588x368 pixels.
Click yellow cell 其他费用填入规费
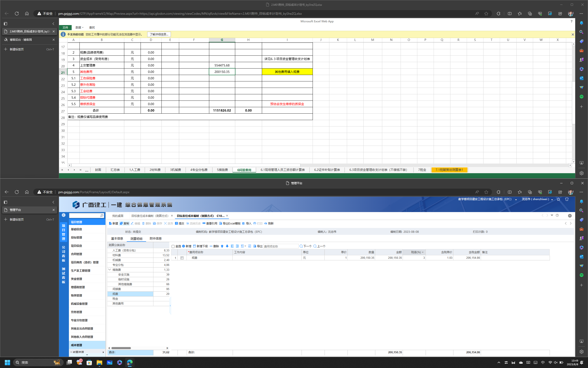tap(287, 72)
